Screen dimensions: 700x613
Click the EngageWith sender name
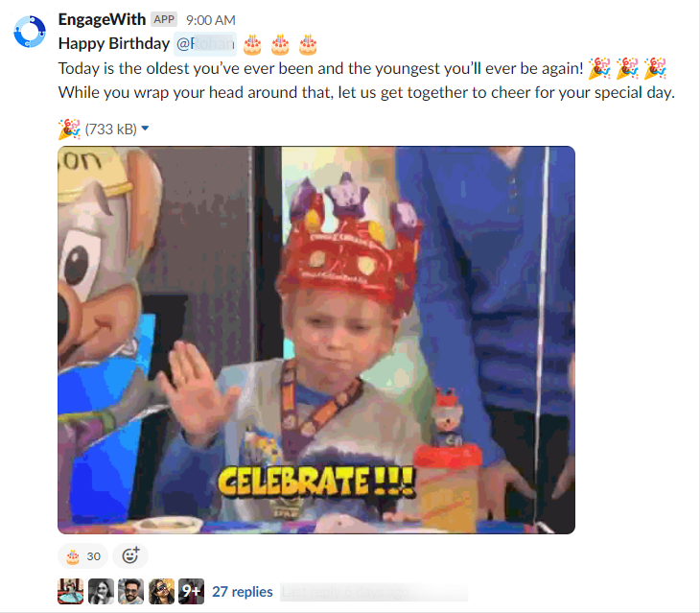pos(102,19)
